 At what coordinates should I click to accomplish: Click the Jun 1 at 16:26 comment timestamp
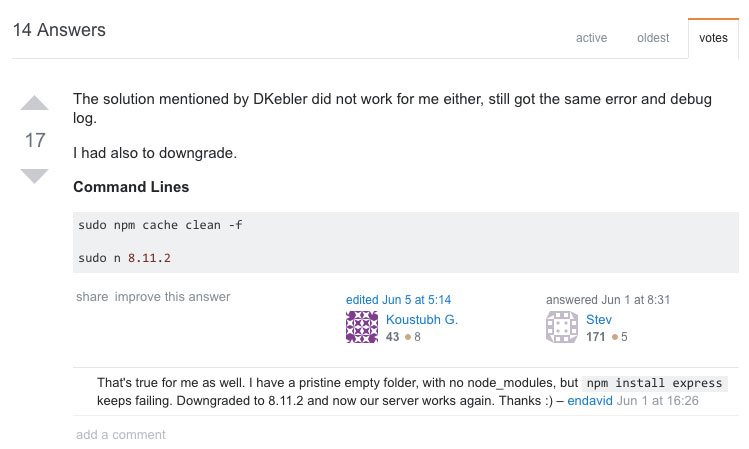point(657,400)
